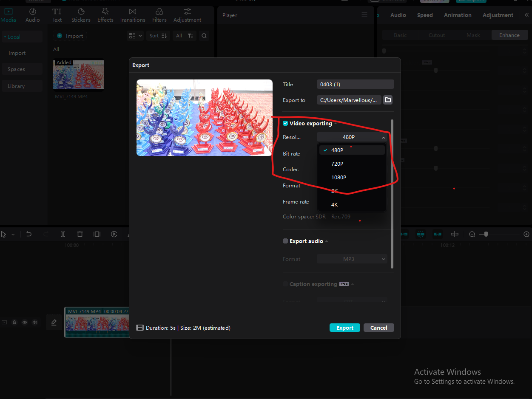The width and height of the screenshot is (532, 399).
Task: Click the Effects icon
Action: tap(105, 15)
